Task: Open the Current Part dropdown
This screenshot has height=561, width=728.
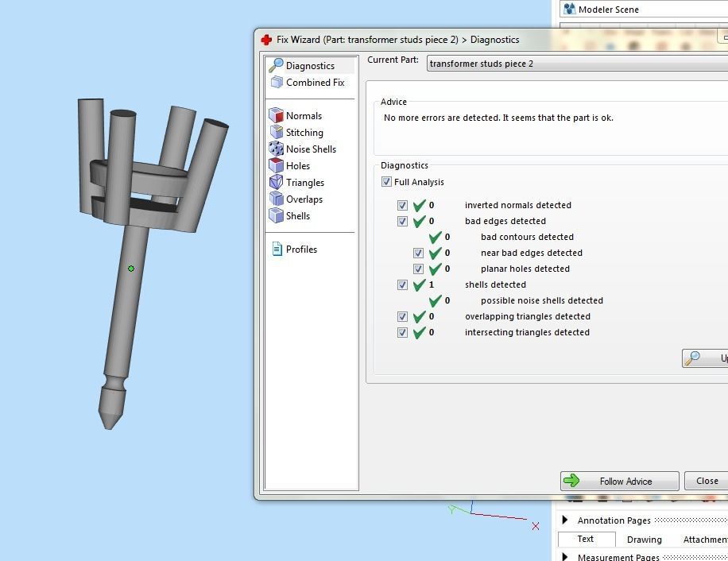Action: 577,64
